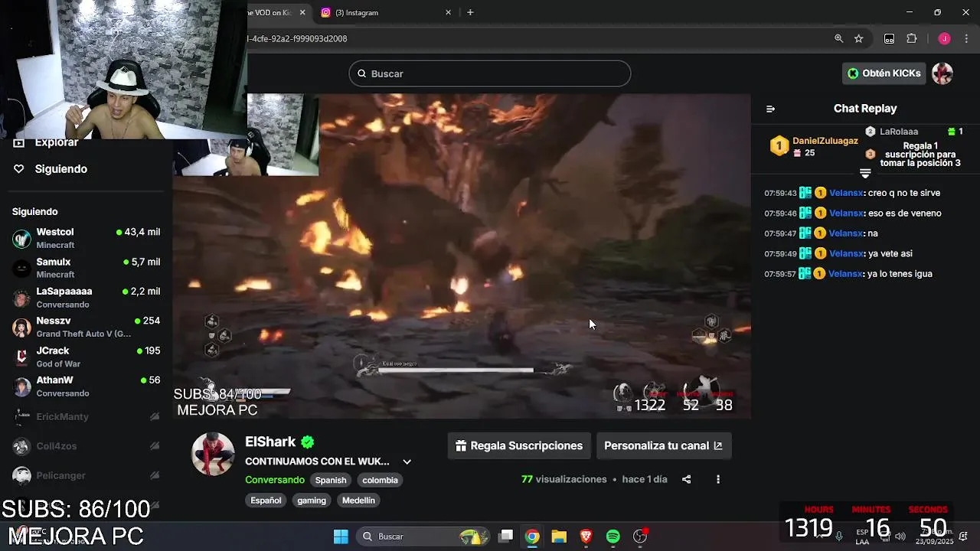Open the Chrome profile avatar J

tap(944, 38)
